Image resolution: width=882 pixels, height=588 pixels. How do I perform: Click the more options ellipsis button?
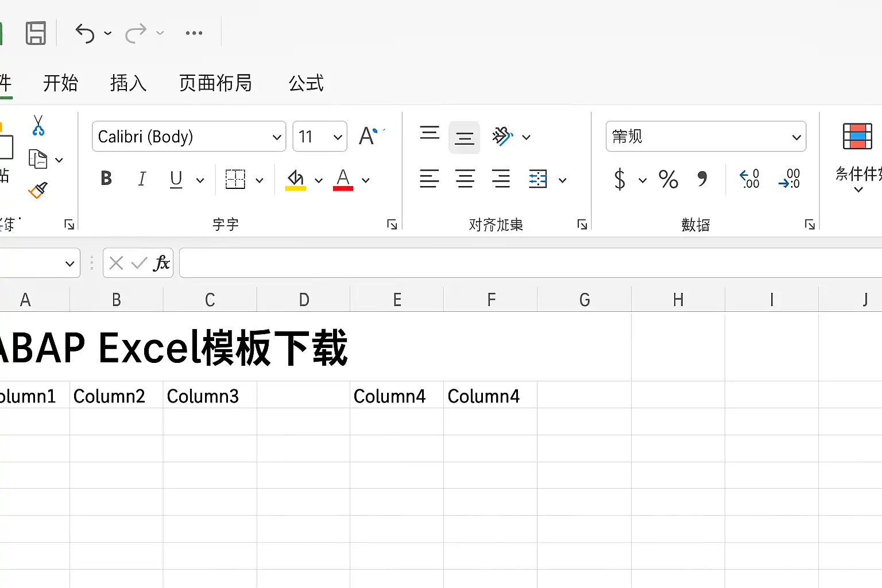pyautogui.click(x=194, y=33)
